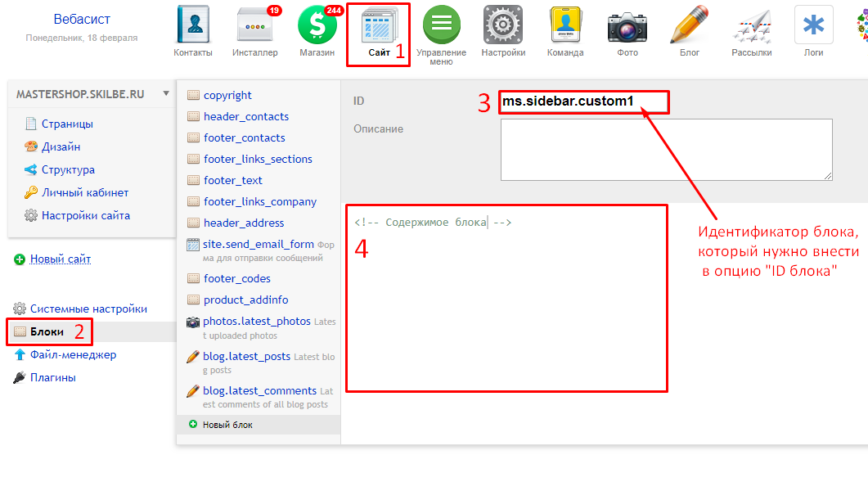Select the footer_contacts block
868x482 pixels.
click(x=244, y=137)
